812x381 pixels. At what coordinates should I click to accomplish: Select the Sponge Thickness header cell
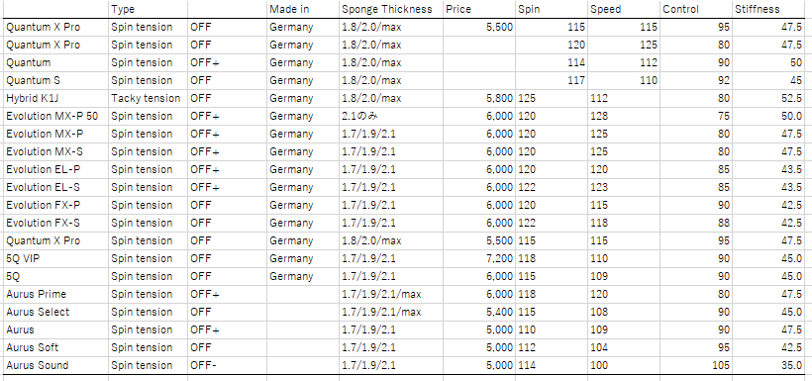tap(391, 9)
